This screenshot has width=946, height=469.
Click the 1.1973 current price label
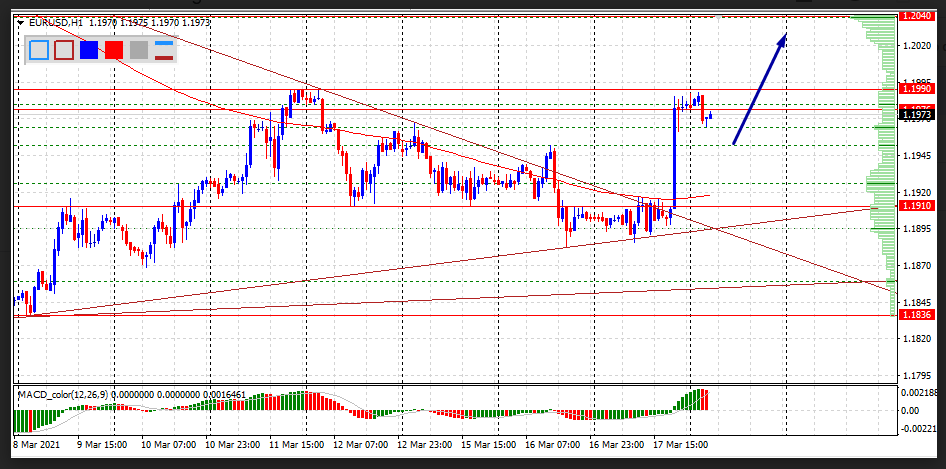click(x=916, y=116)
